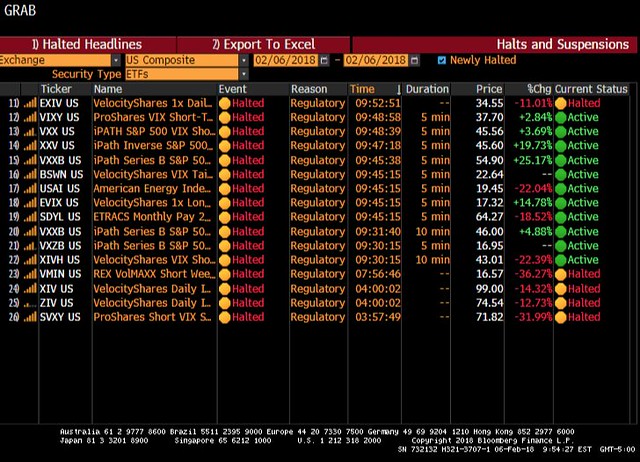Toggle the Newly Halted checkbox
The image size is (640, 462).
pyautogui.click(x=442, y=60)
